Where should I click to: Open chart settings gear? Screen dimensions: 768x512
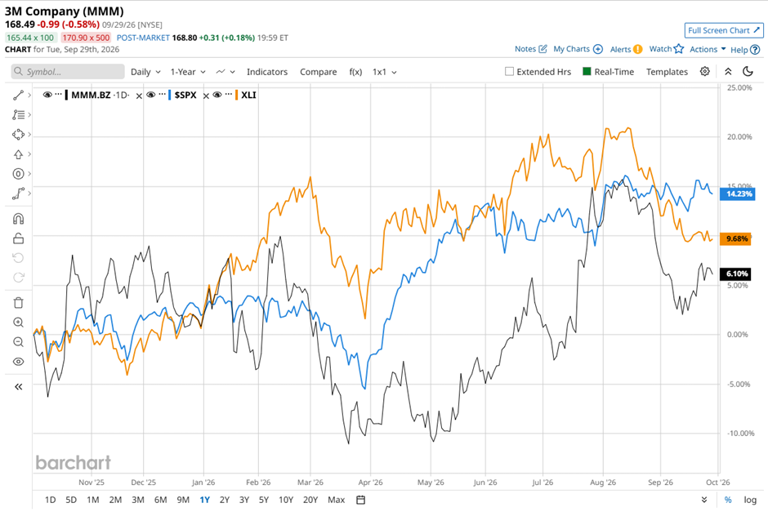click(705, 72)
